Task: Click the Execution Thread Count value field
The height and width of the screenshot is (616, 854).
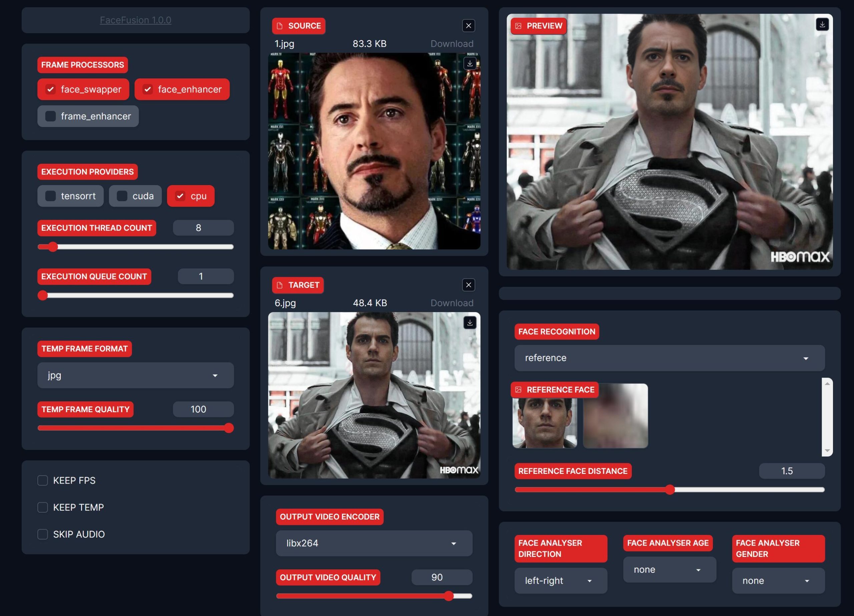Action: [203, 228]
